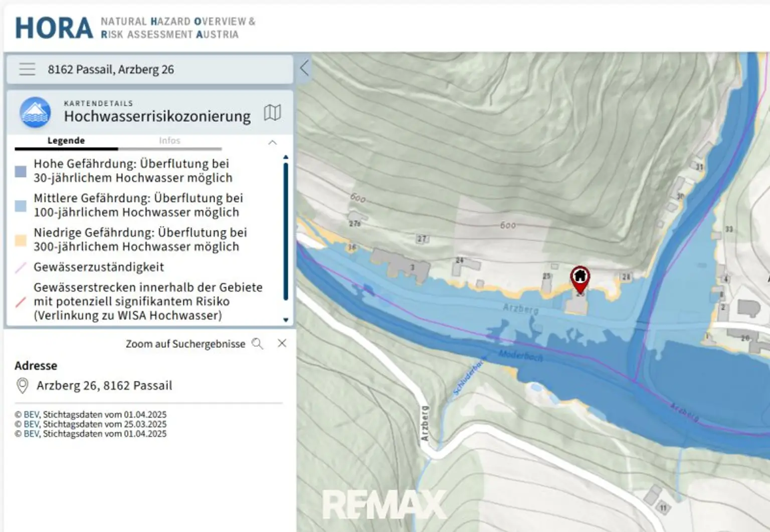Open the hamburger menu
The width and height of the screenshot is (770, 532).
(27, 69)
